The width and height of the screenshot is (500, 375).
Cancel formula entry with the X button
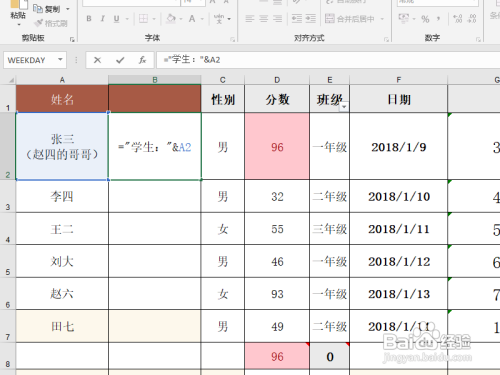point(97,60)
